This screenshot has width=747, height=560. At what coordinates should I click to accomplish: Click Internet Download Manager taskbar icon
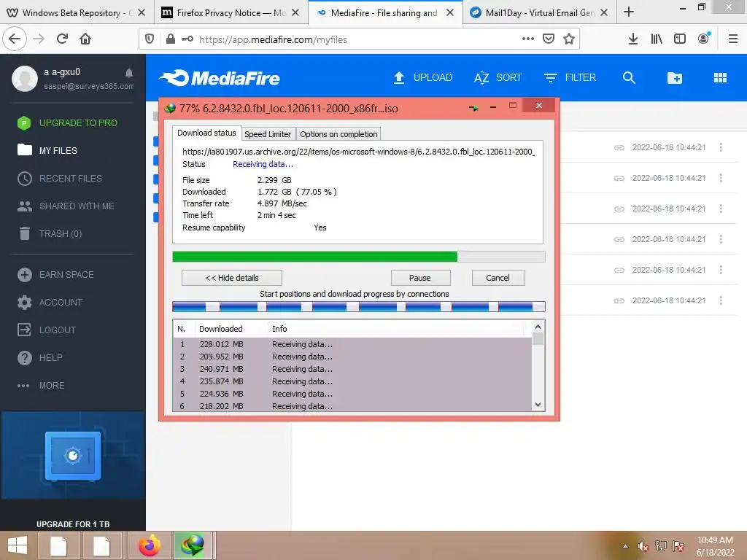[x=192, y=545]
